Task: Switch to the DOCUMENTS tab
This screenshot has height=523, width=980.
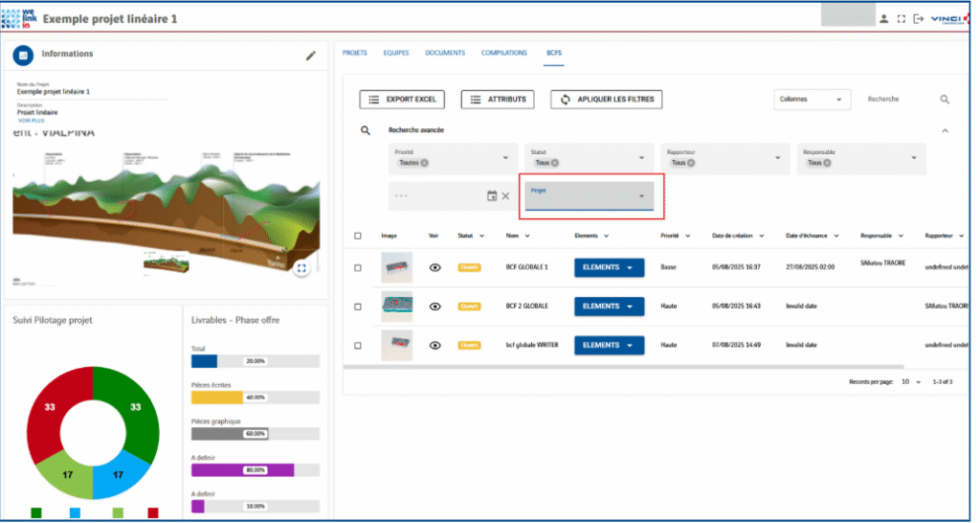Action: pyautogui.click(x=445, y=53)
